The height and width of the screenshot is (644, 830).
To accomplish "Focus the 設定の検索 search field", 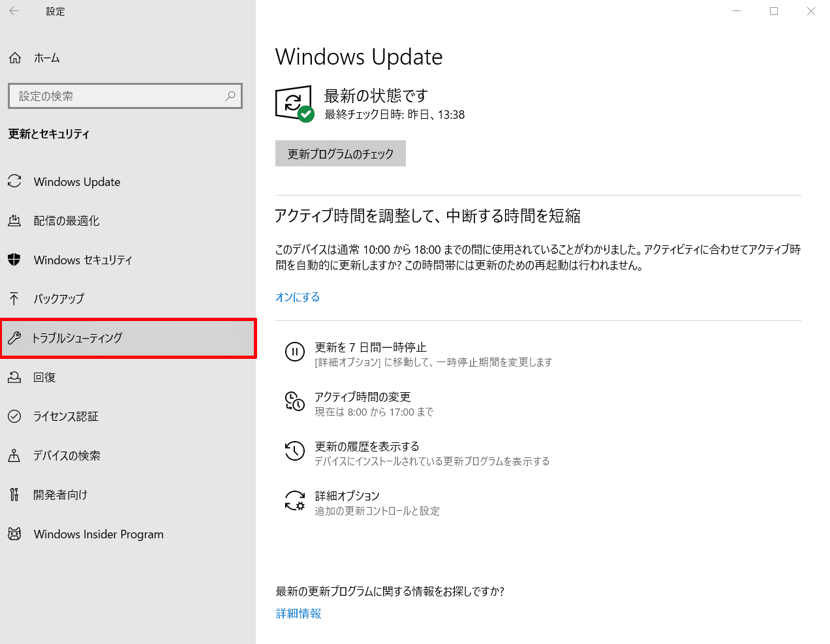I will click(117, 96).
